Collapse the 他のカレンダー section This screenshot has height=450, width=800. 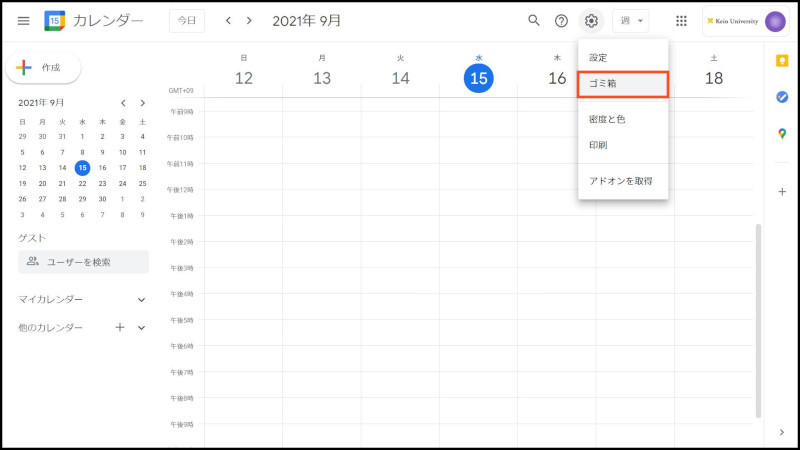coord(141,327)
